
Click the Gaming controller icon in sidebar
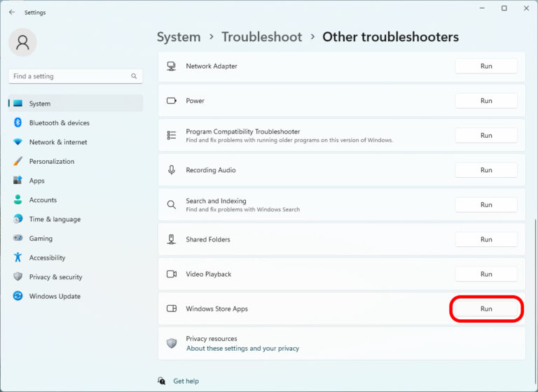[18, 238]
